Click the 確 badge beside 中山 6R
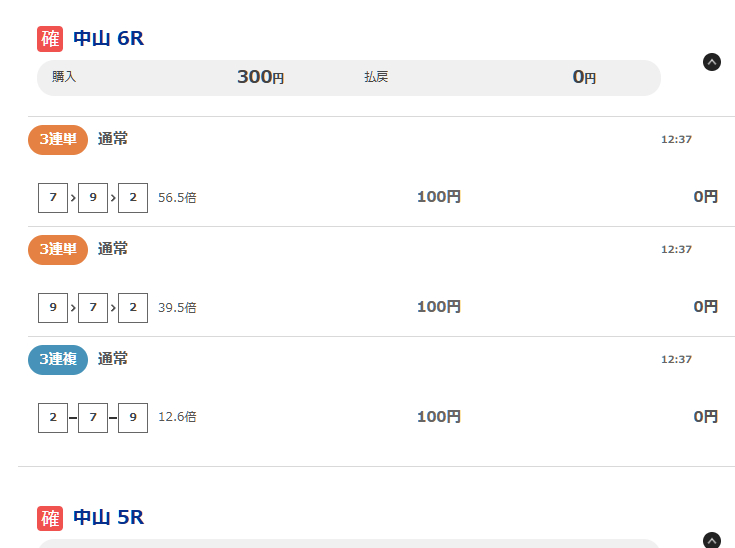This screenshot has width=735, height=548. click(50, 39)
